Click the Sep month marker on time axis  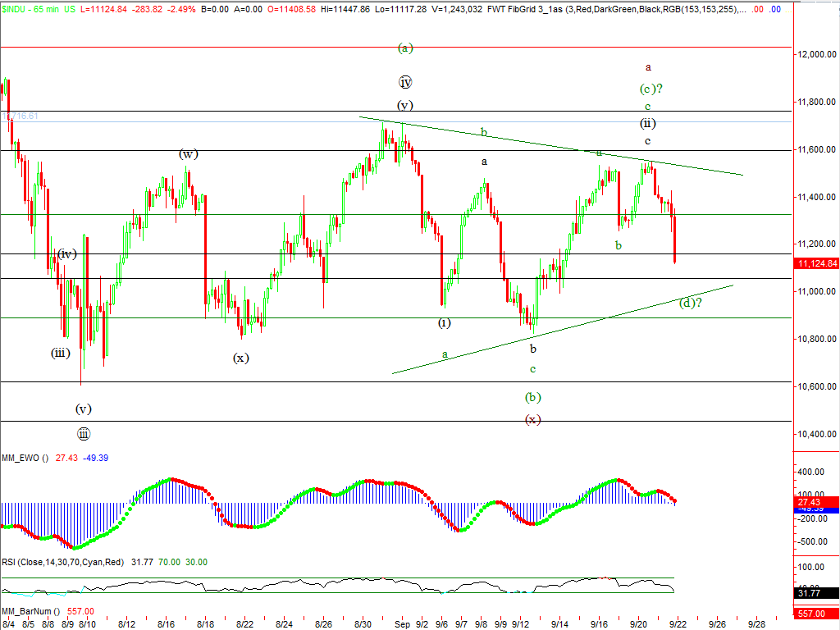coord(402,624)
